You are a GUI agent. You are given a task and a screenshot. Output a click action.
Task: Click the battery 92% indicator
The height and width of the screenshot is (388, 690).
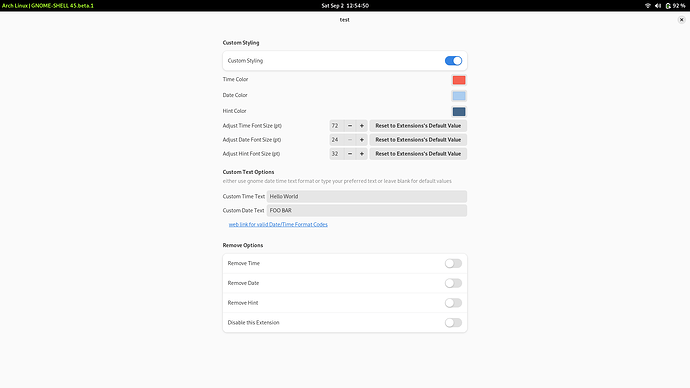pyautogui.click(x=675, y=6)
